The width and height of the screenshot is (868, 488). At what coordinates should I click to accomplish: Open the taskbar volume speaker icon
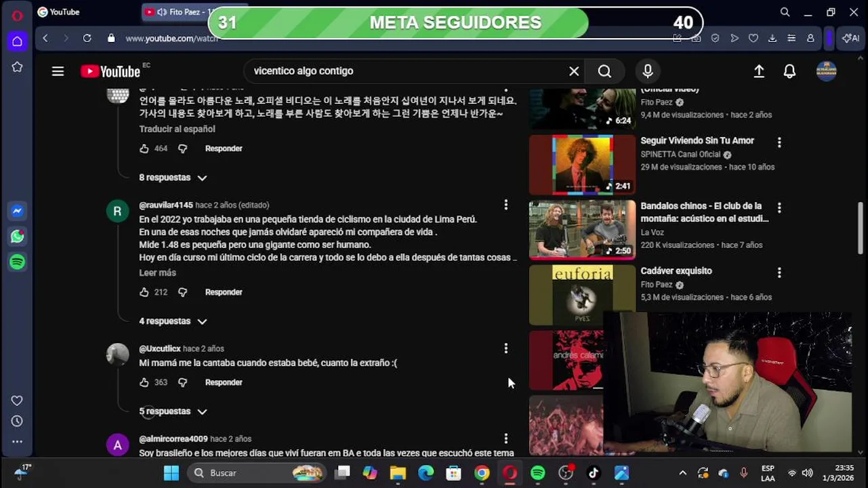807,473
